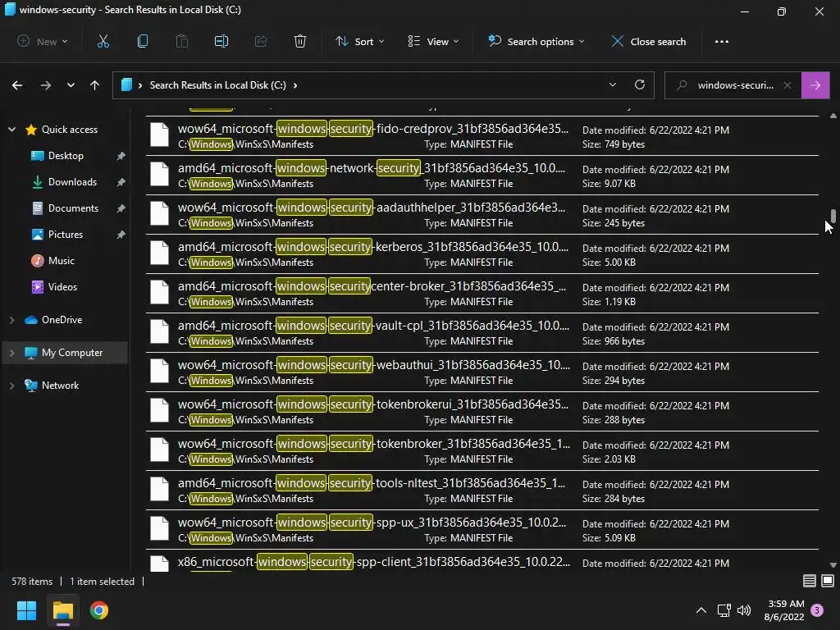
Task: Open Downloads in the sidebar
Action: point(72,182)
